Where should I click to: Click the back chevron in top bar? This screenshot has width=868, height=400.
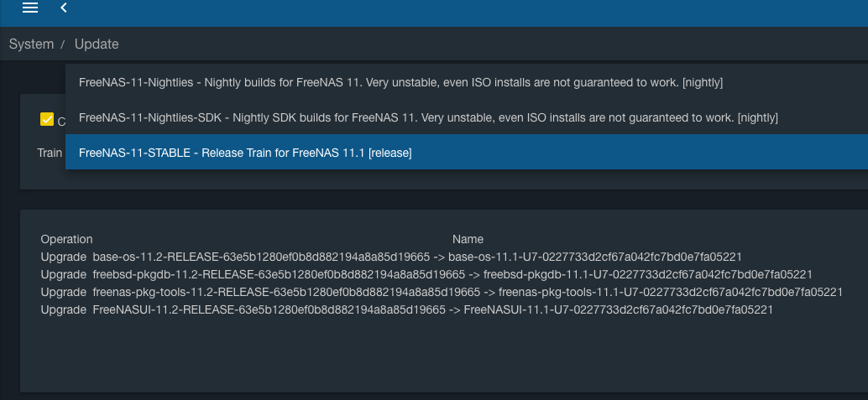pyautogui.click(x=64, y=8)
